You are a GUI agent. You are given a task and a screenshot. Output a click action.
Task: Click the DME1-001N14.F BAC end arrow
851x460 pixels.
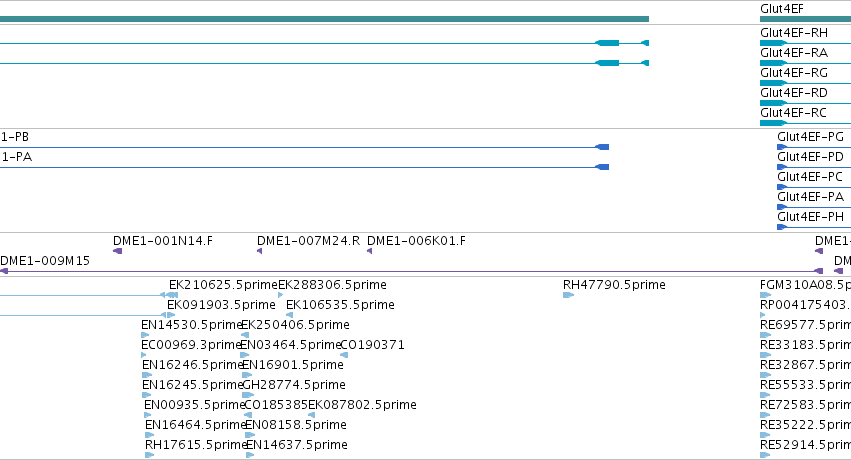(117, 251)
